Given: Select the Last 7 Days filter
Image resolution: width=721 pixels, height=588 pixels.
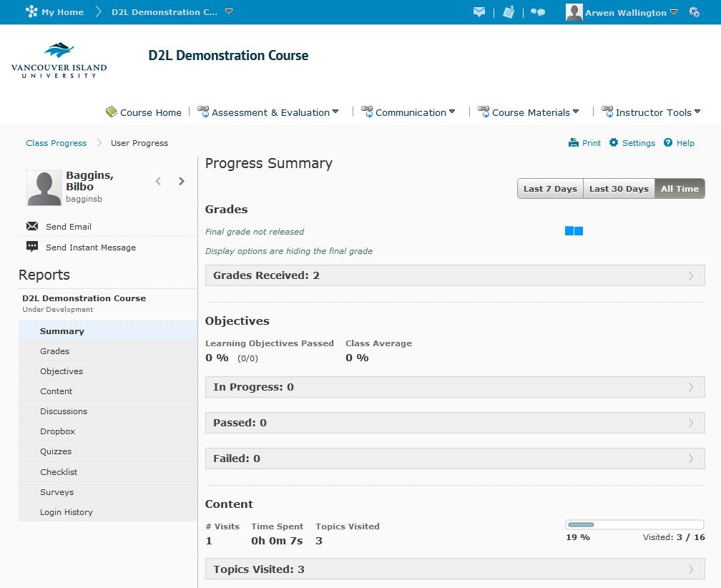Looking at the screenshot, I should click(x=551, y=189).
